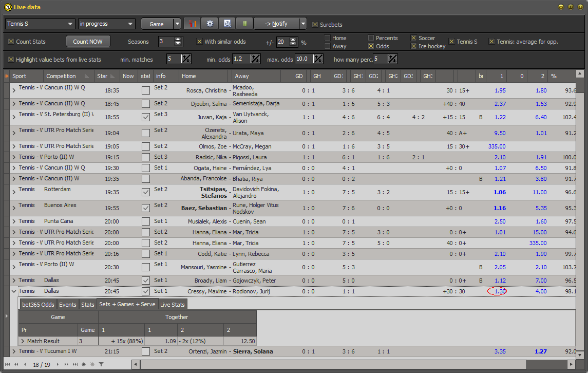The height and width of the screenshot is (373, 588).
Task: Switch to the bet365 Odds tab
Action: pyautogui.click(x=37, y=304)
